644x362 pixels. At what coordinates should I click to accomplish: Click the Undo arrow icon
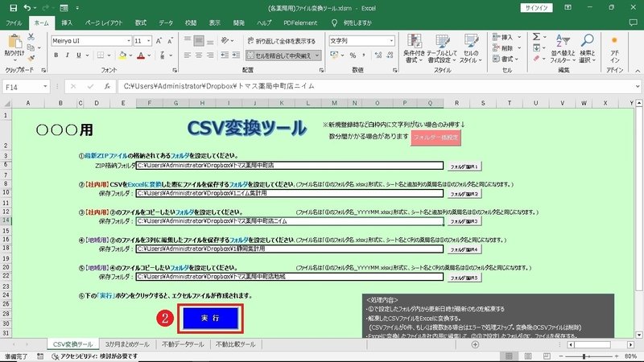[x=27, y=8]
